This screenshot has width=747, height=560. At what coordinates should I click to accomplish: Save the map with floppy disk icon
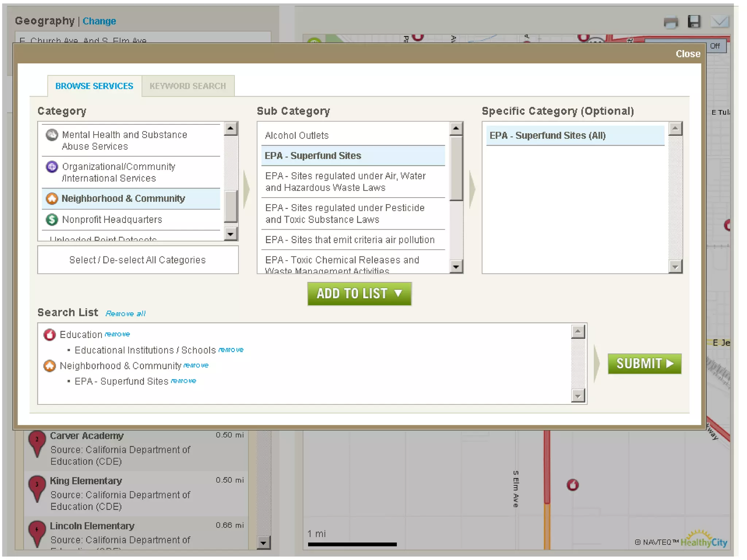click(694, 22)
